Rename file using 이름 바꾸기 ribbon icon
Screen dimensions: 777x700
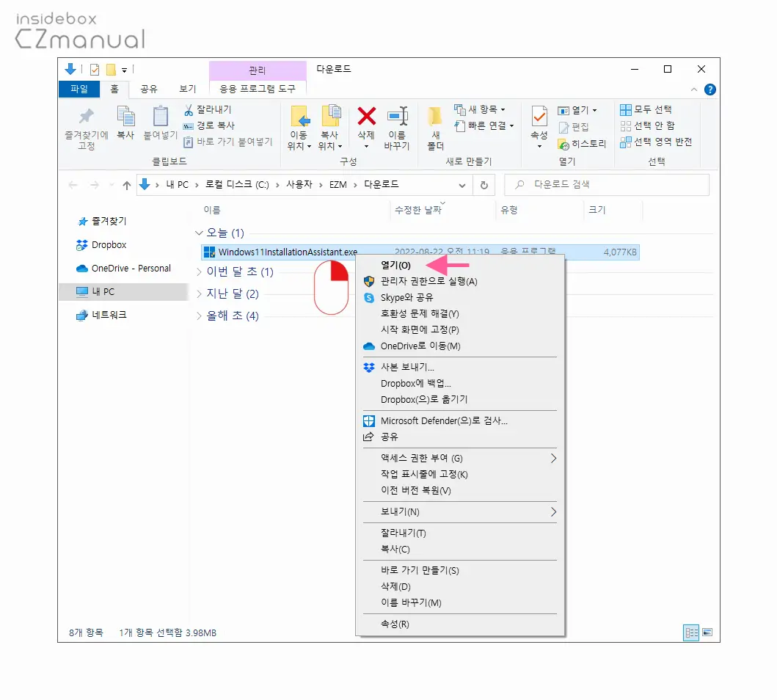[397, 128]
